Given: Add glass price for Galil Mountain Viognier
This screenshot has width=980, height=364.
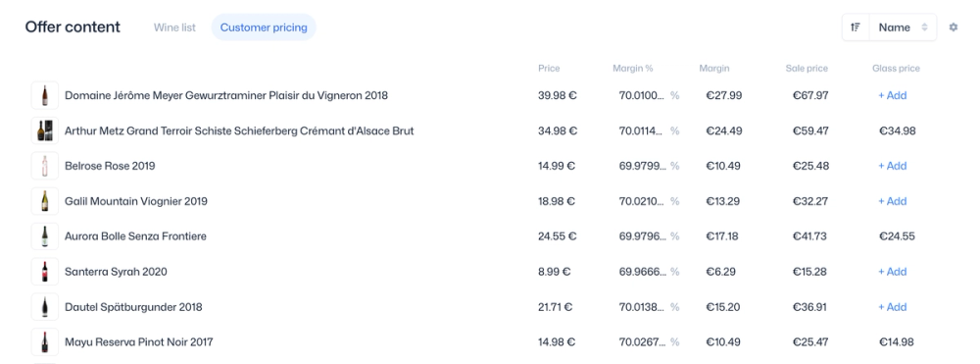Looking at the screenshot, I should coord(892,201).
